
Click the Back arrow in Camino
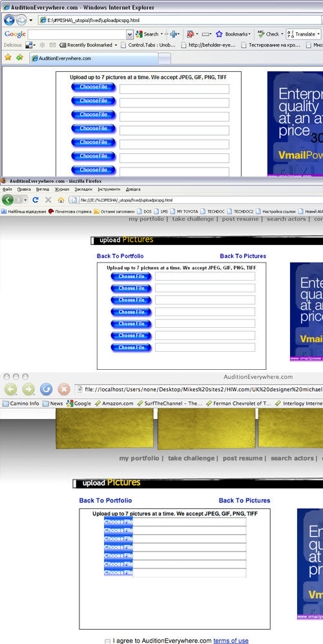(10, 389)
